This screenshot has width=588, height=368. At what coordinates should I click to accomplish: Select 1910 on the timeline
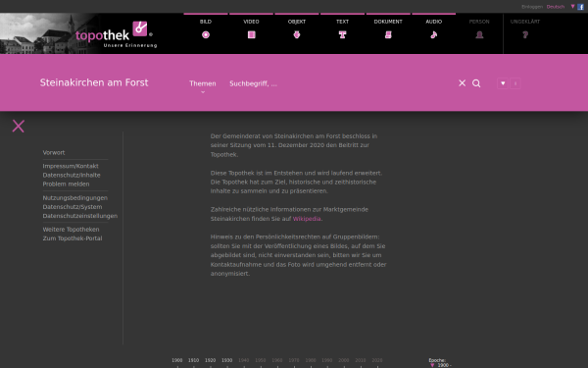pos(193,360)
